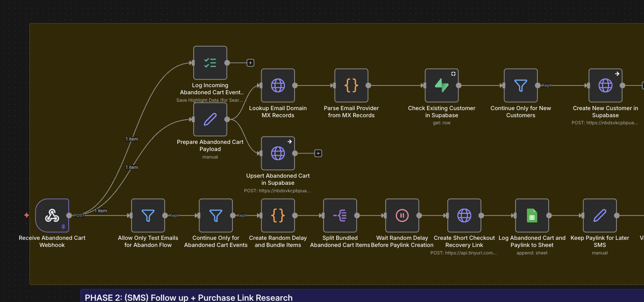
Task: Open the Log Incoming Abandoned Cart Event node
Action: (x=210, y=63)
